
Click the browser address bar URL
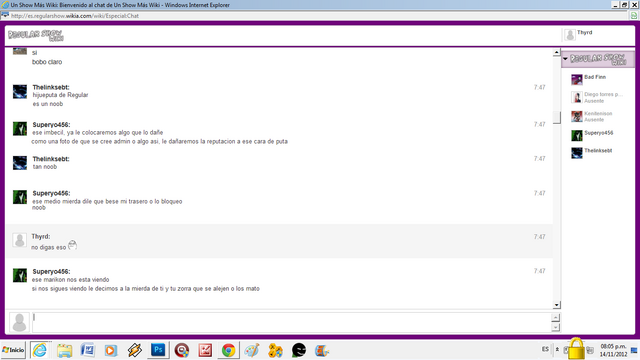coord(75,16)
